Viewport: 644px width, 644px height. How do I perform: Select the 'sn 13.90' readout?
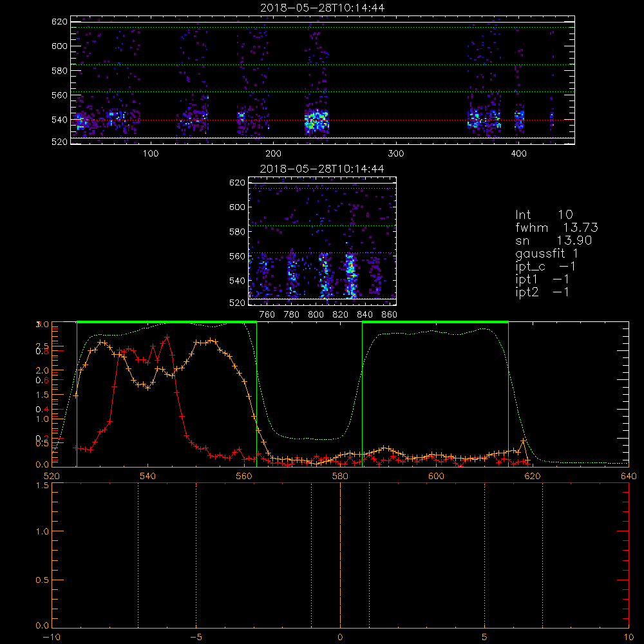554,240
